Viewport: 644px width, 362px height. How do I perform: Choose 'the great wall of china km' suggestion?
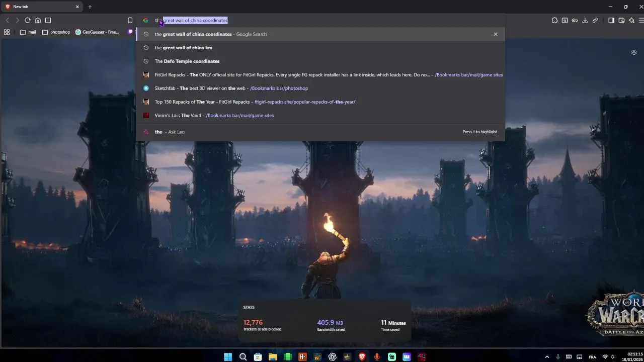[320, 48]
